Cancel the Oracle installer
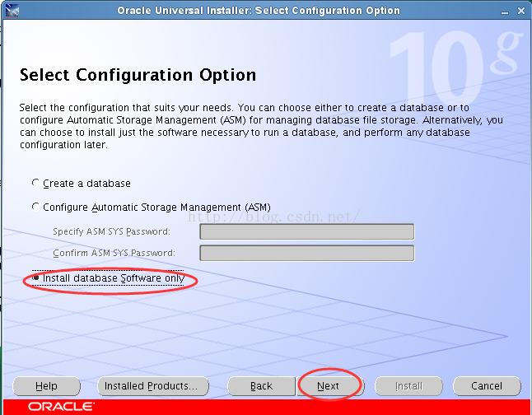 point(487,386)
